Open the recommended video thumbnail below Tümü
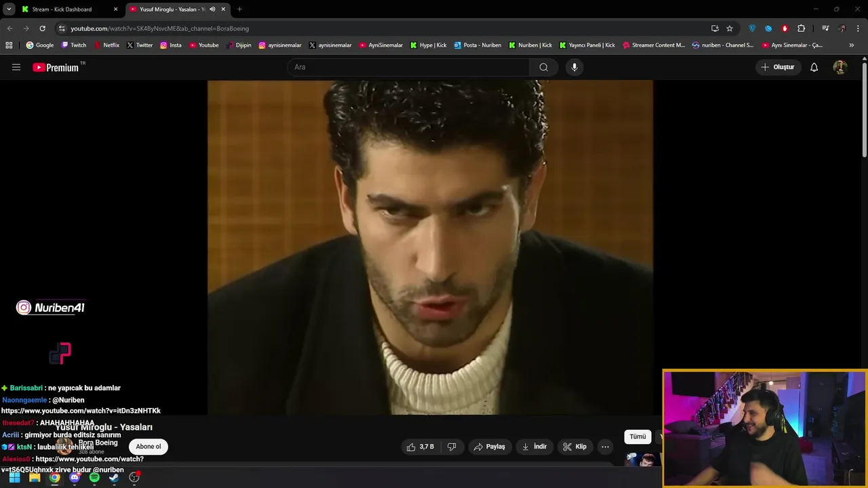Viewport: 868px width, 488px height. coord(642,459)
